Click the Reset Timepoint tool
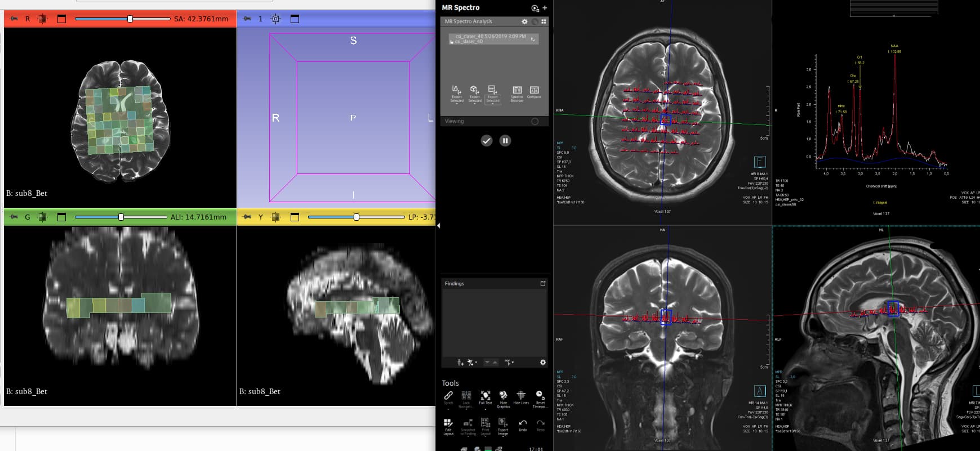Viewport: 980px width, 451px height. click(x=540, y=396)
